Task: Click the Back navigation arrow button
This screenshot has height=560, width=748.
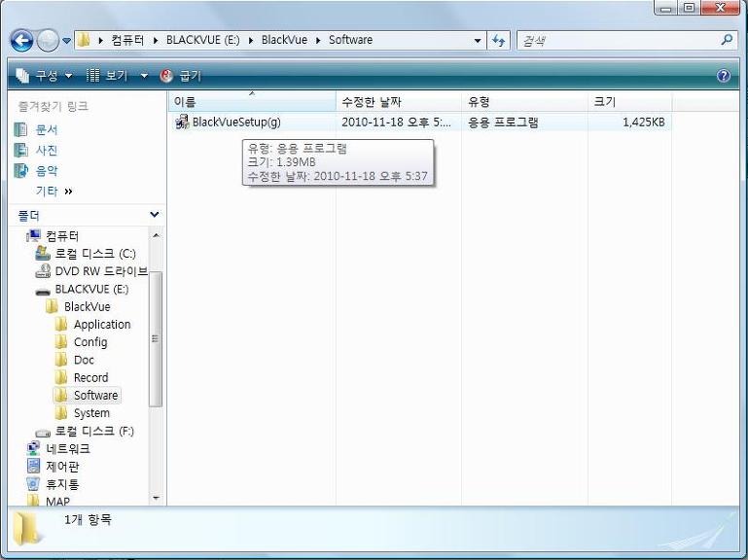Action: [x=22, y=41]
